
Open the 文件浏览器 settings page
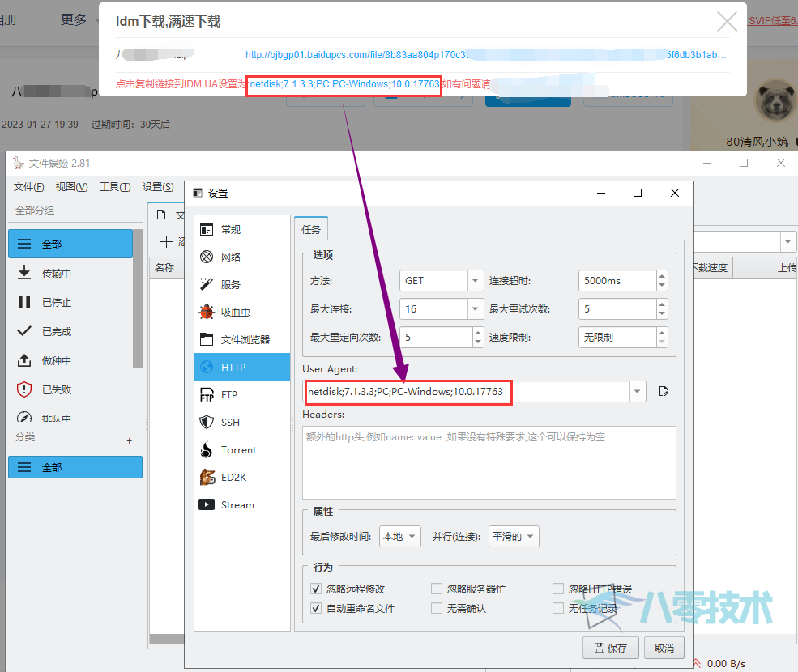point(242,339)
